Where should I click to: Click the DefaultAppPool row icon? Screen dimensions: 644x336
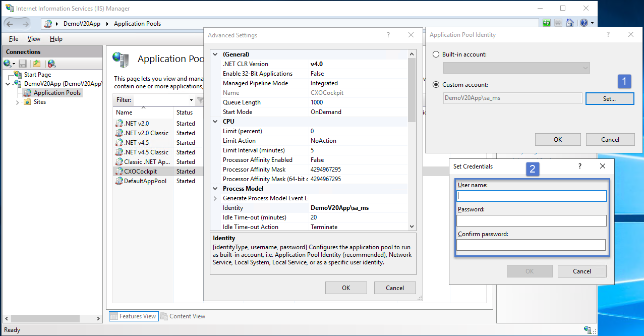(x=119, y=181)
